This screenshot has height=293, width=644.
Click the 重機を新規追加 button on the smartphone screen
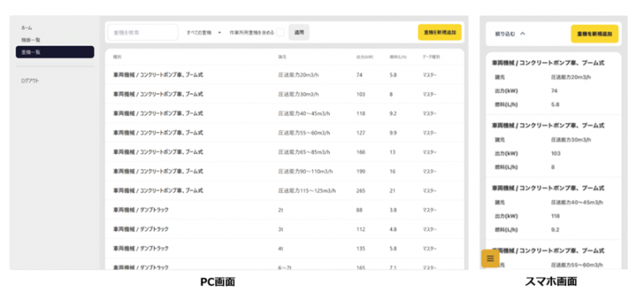click(595, 34)
